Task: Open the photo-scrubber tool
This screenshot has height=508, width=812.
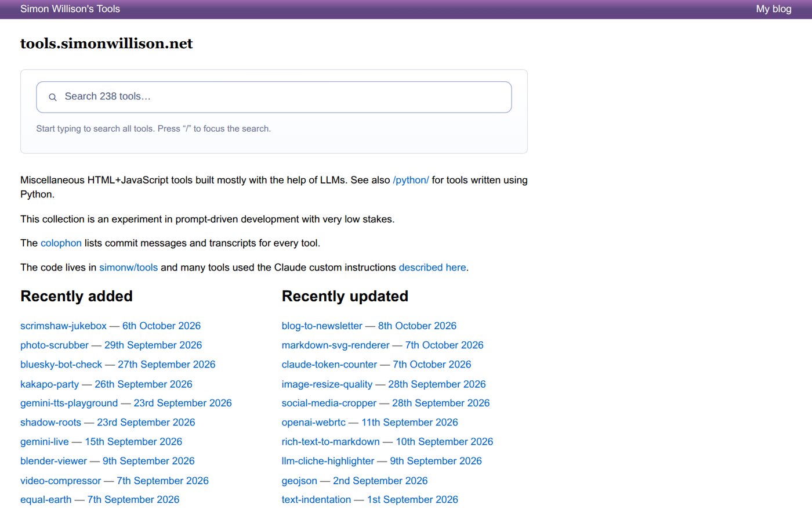Action: 55,345
